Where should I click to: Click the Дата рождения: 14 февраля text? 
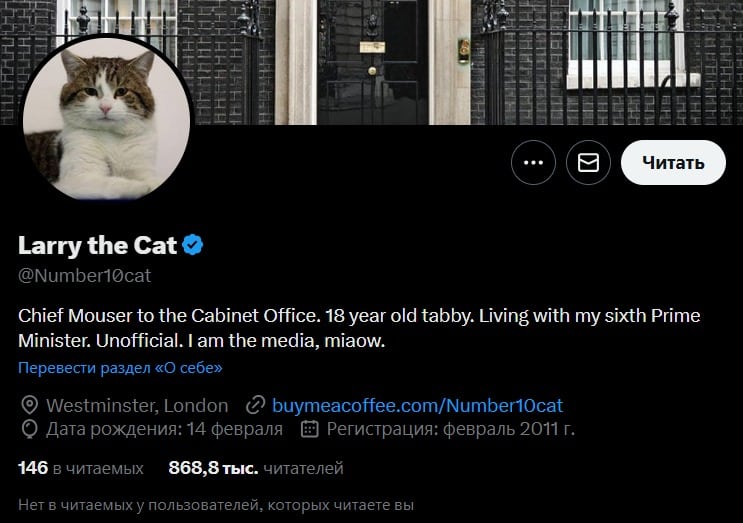coord(165,429)
